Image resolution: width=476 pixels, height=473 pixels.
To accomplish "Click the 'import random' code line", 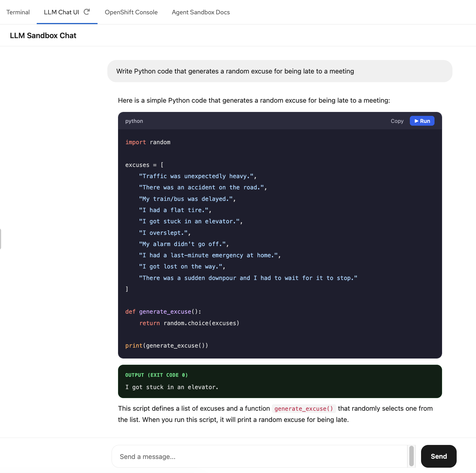I will pos(148,142).
